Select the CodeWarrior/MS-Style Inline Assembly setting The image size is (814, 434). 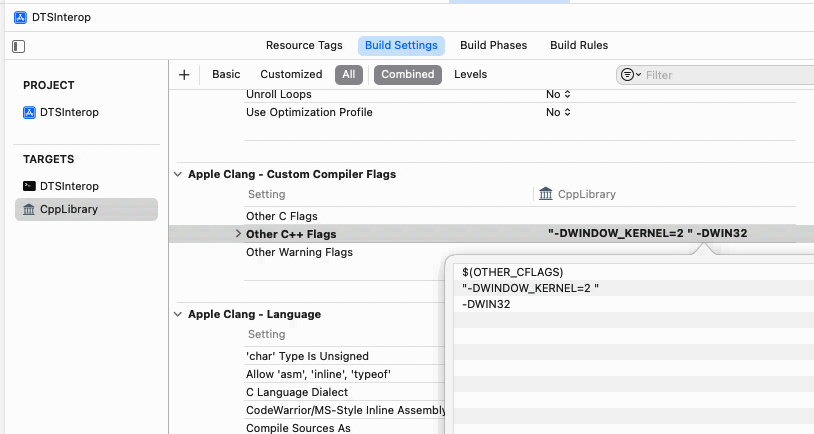[346, 410]
